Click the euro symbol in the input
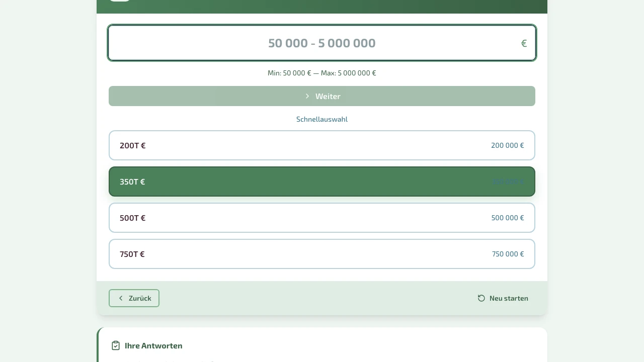Screen dimensions: 644x362 (524, 44)
